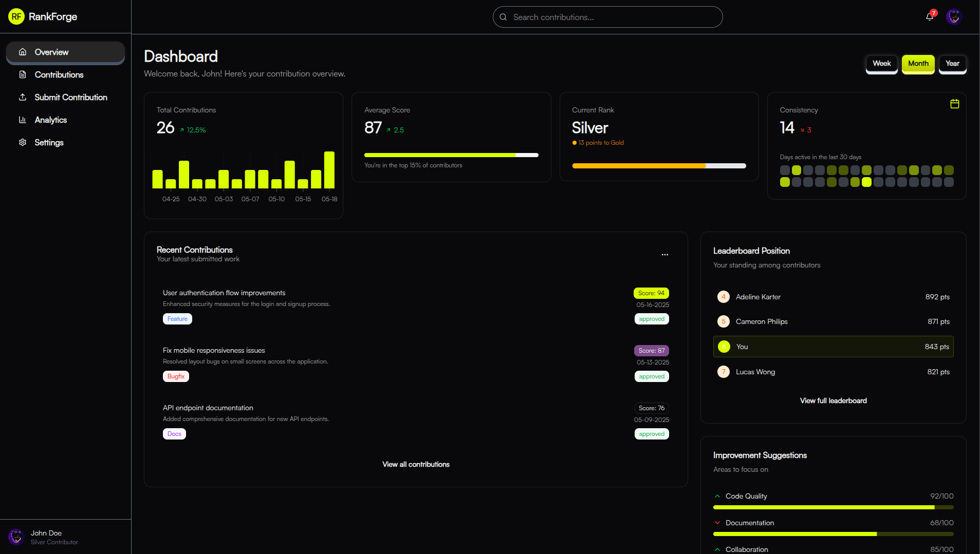This screenshot has width=980, height=554.
Task: Select the Submit Contribution upload icon
Action: 23,97
